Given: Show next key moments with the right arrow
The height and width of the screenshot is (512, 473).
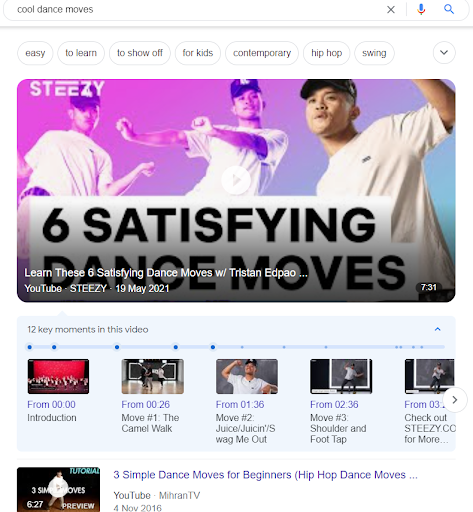Looking at the screenshot, I should [x=455, y=400].
